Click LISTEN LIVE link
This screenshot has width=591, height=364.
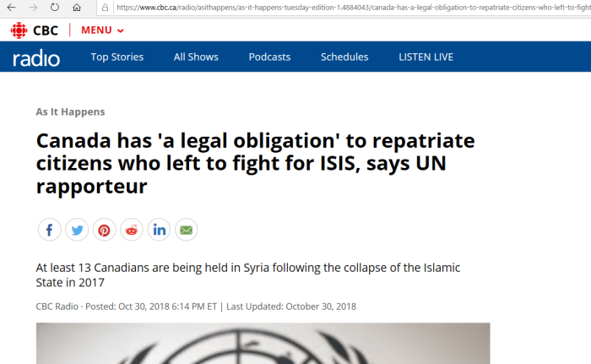426,57
